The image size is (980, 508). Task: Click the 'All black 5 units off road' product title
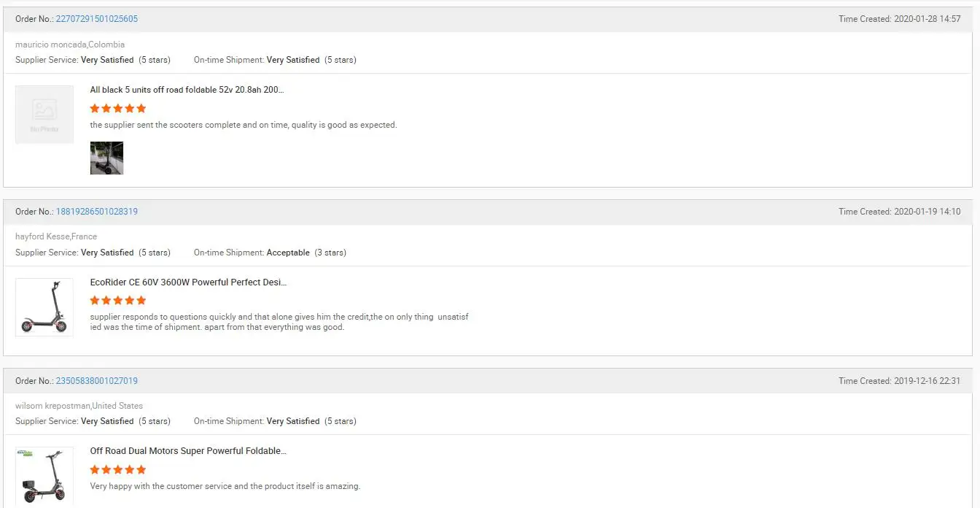click(187, 90)
